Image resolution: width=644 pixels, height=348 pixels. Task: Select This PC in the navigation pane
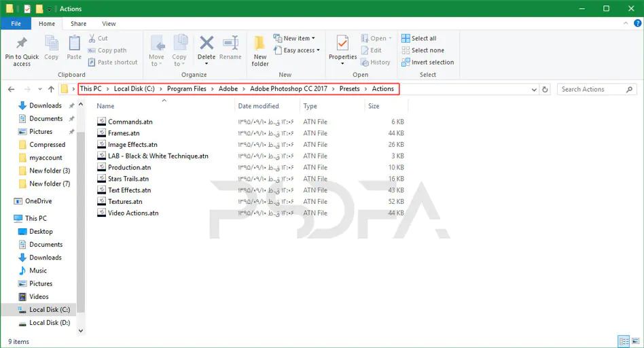click(36, 218)
